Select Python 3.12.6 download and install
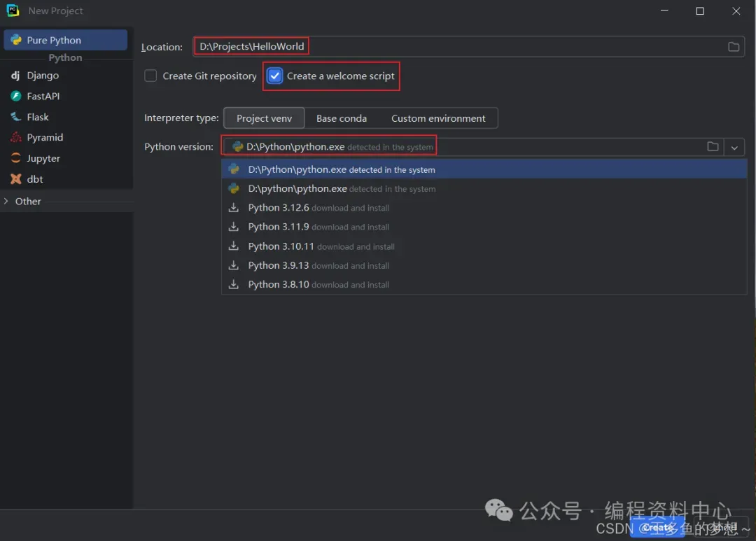The height and width of the screenshot is (541, 756). (x=484, y=208)
